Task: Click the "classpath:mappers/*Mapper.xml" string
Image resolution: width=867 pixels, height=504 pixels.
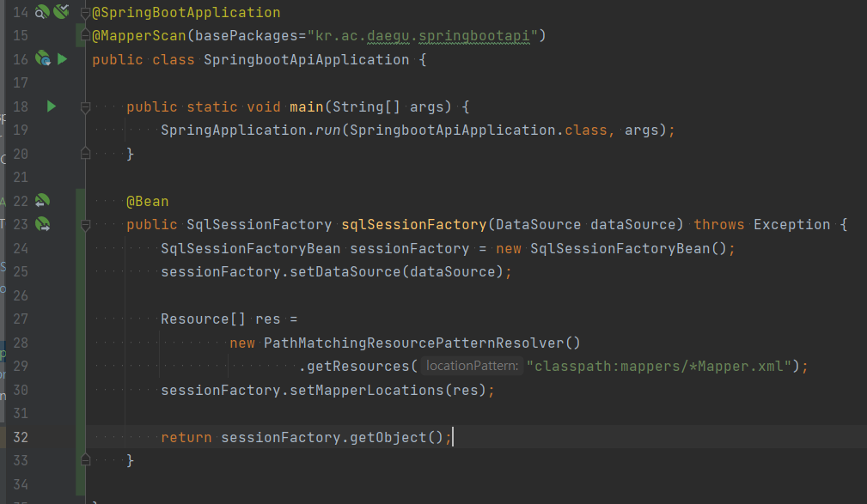Action: (659, 367)
